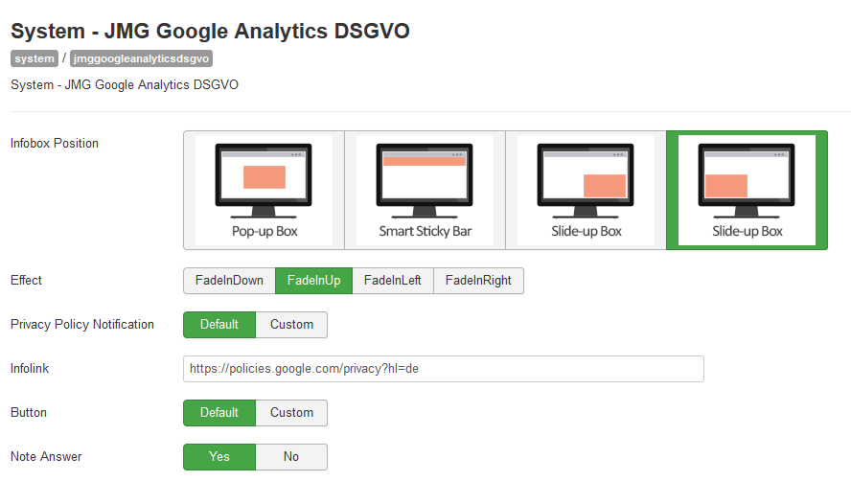Enable Note Answer with Yes
The image size is (851, 504).
click(x=219, y=457)
